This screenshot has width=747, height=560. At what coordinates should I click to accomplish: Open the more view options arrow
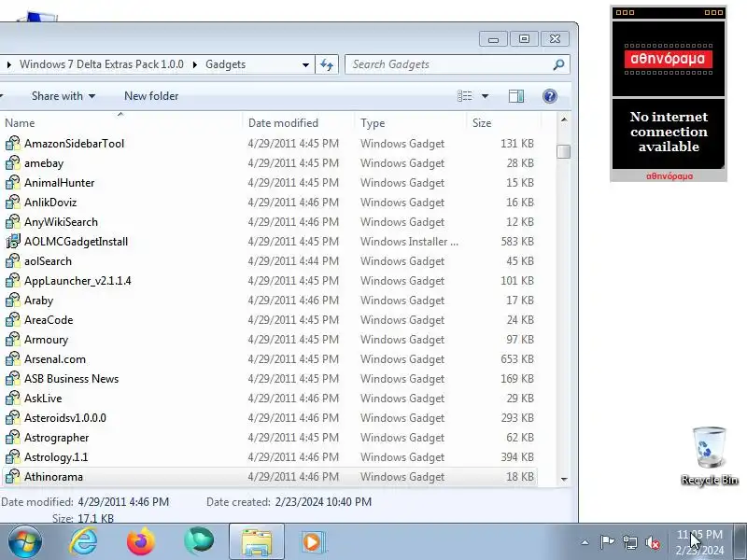485,96
